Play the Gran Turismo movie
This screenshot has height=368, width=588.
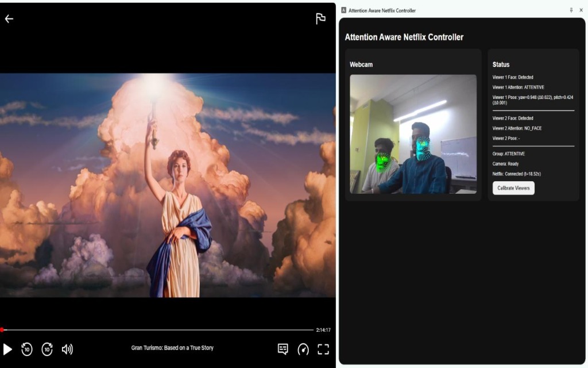tap(7, 349)
